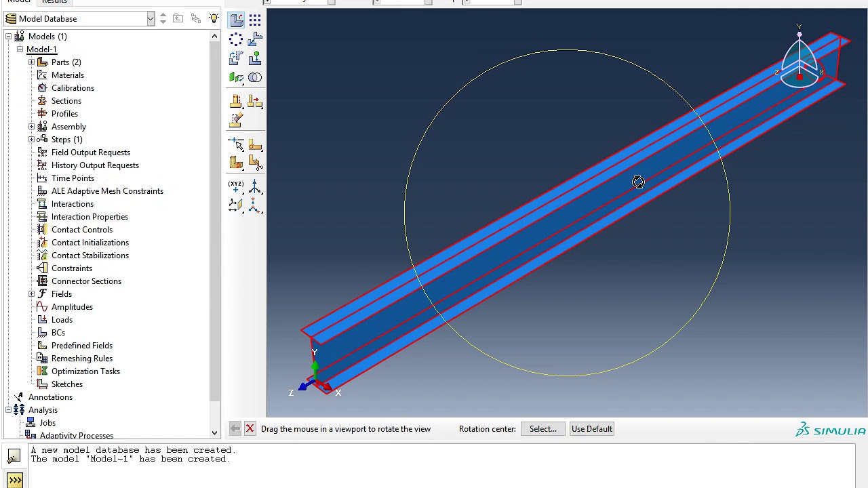Screen dimensions: 868x488
Task: Select the eraser feature edit tool
Action: [x=236, y=121]
